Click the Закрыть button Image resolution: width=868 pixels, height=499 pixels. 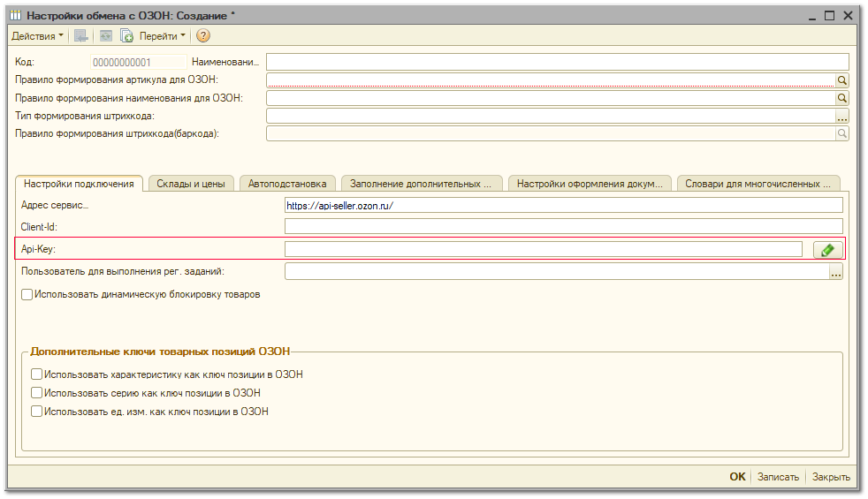tap(830, 477)
